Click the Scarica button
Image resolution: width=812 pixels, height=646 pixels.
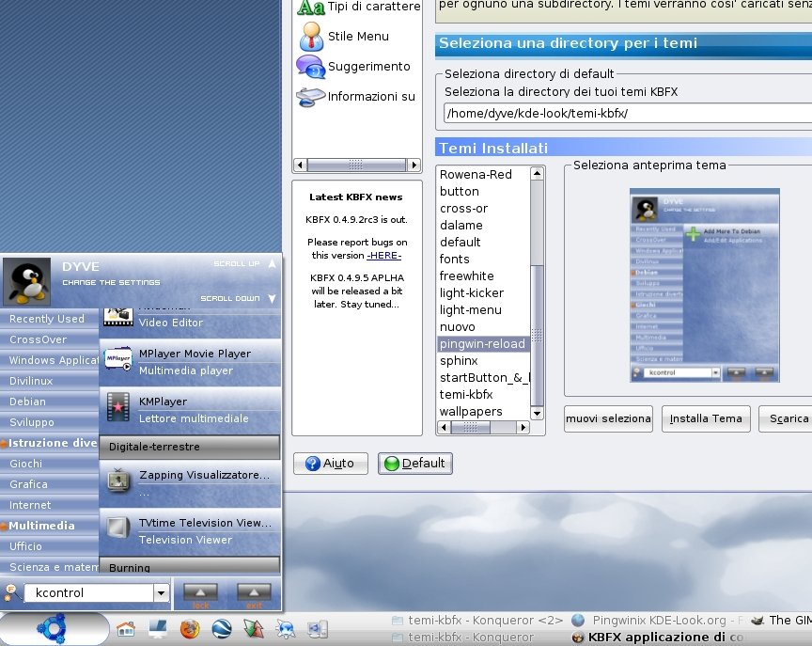tap(786, 418)
